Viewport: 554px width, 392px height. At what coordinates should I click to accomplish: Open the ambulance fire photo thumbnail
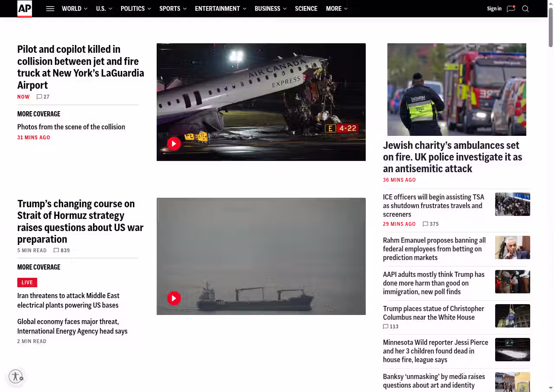pos(457,90)
